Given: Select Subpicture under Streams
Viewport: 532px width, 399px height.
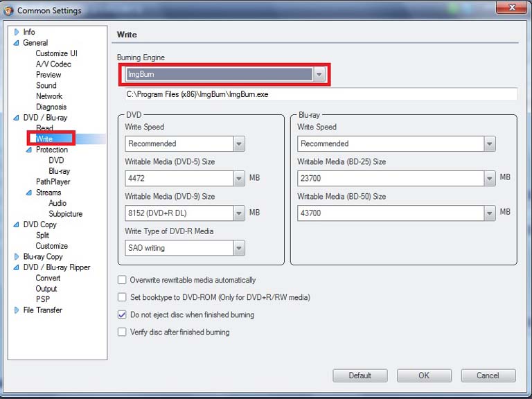Looking at the screenshot, I should [x=66, y=214].
